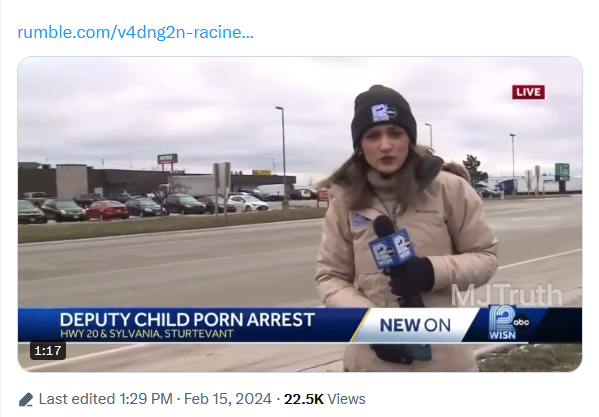Open the rumble.com/v4dng2n-racine link

(x=135, y=32)
